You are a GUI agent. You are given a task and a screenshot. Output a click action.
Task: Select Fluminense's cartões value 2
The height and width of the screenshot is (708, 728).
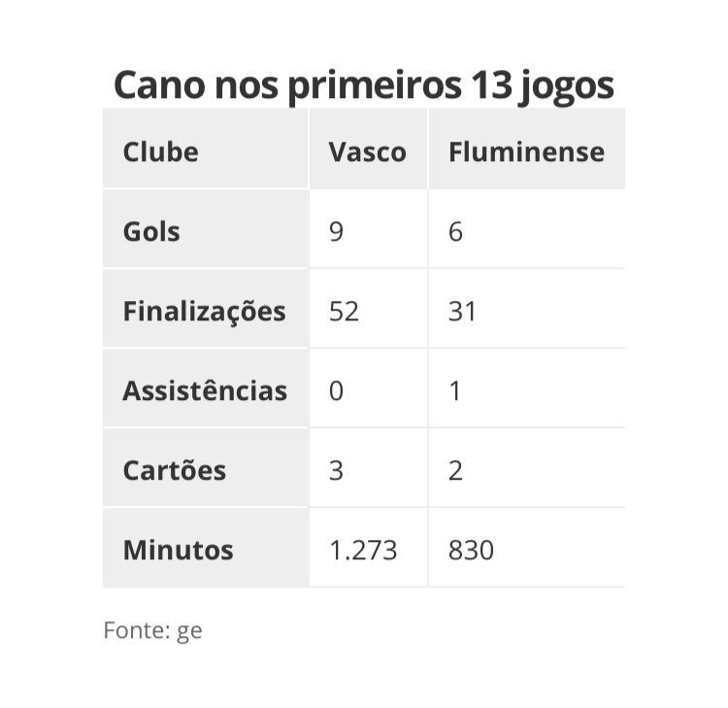coord(455,471)
